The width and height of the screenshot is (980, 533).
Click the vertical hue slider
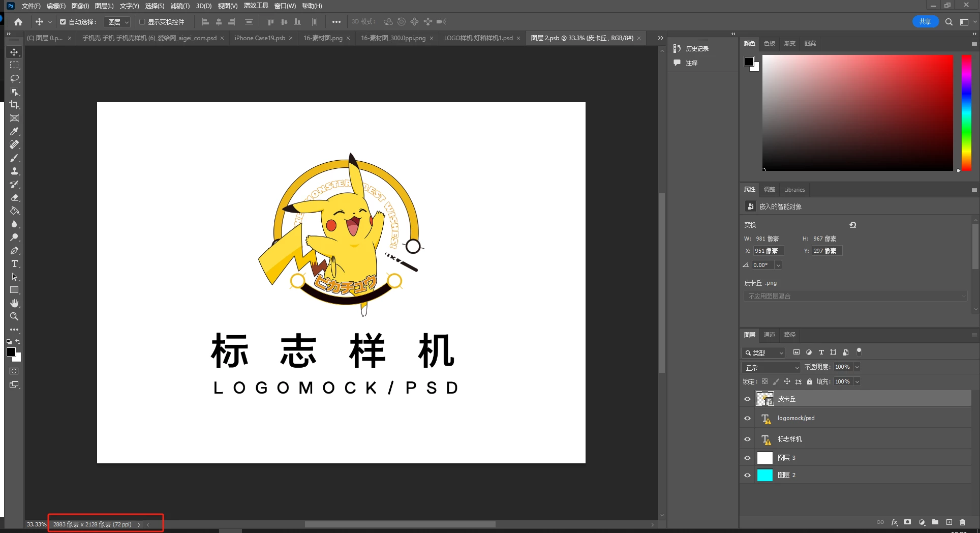point(966,113)
